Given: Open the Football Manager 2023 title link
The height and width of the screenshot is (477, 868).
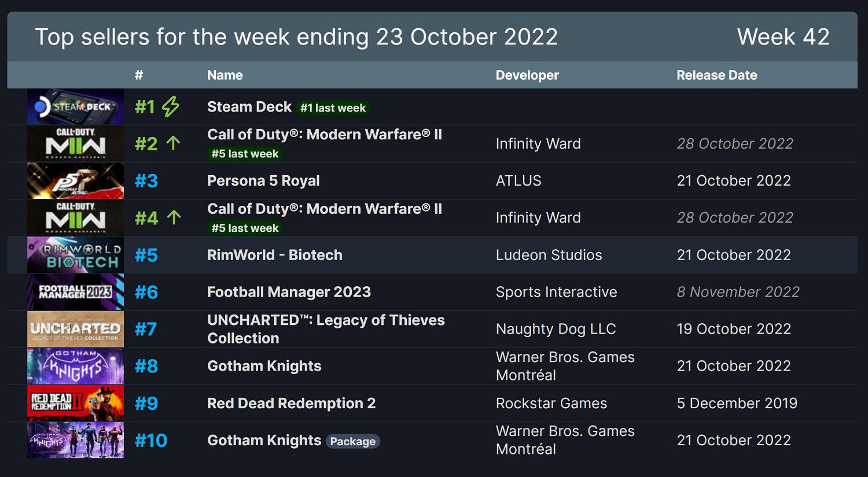Looking at the screenshot, I should coord(289,292).
